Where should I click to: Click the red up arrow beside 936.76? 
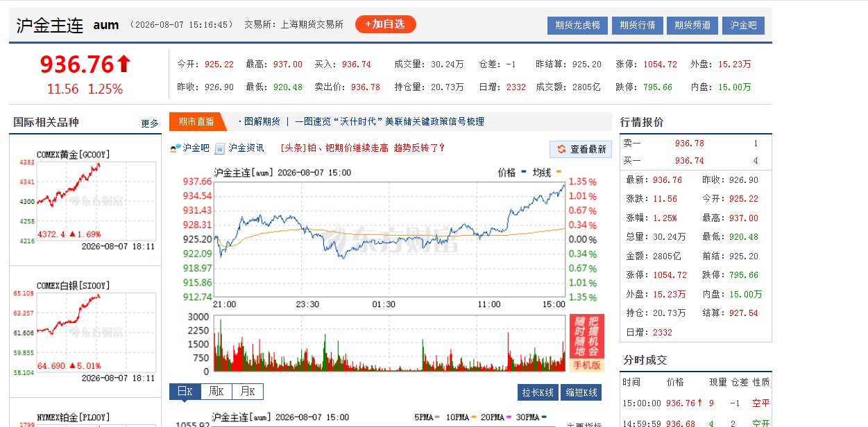[x=124, y=64]
